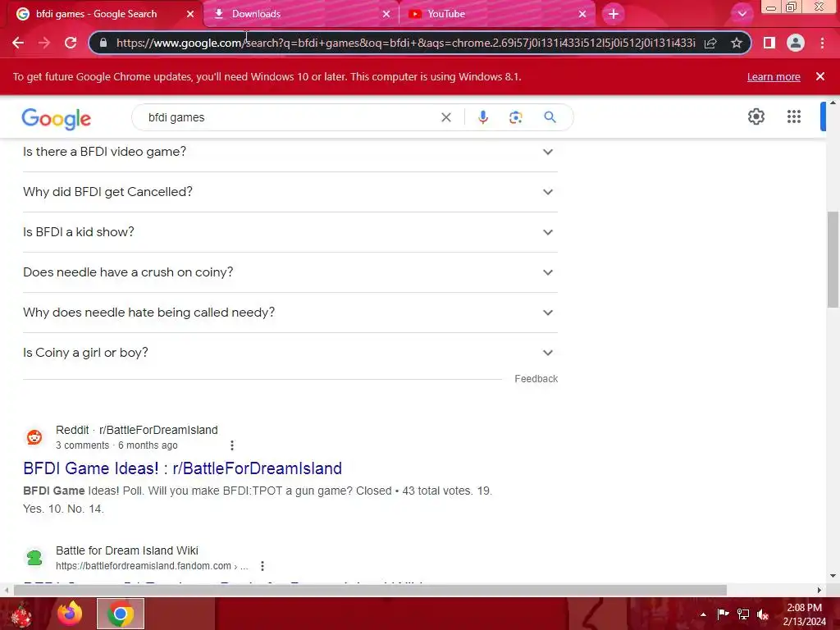This screenshot has width=840, height=630.
Task: Click the vertical page scrollbar thumb
Action: (833, 259)
